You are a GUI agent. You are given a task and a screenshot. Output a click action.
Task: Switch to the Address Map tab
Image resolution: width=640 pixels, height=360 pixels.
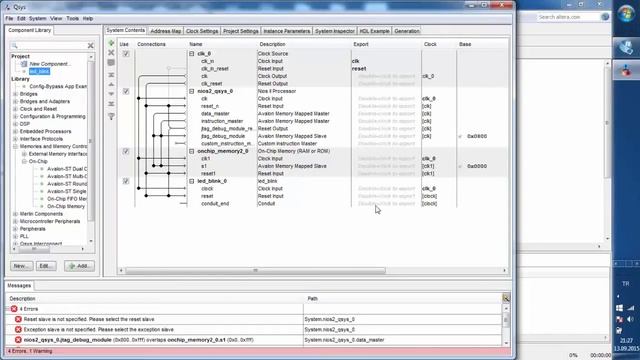pos(165,31)
